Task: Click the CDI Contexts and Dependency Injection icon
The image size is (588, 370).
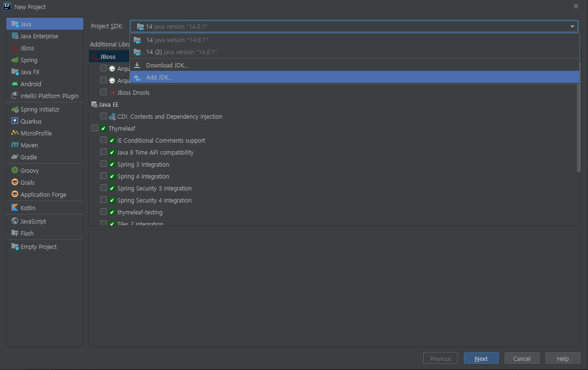Action: [x=112, y=116]
